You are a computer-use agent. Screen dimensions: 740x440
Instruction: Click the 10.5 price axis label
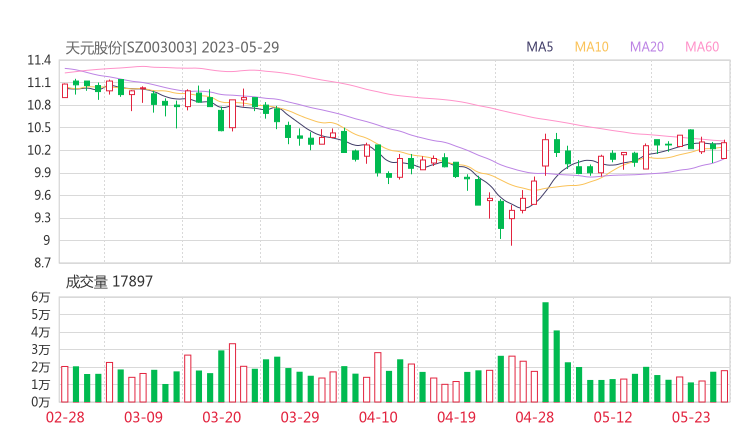39,128
